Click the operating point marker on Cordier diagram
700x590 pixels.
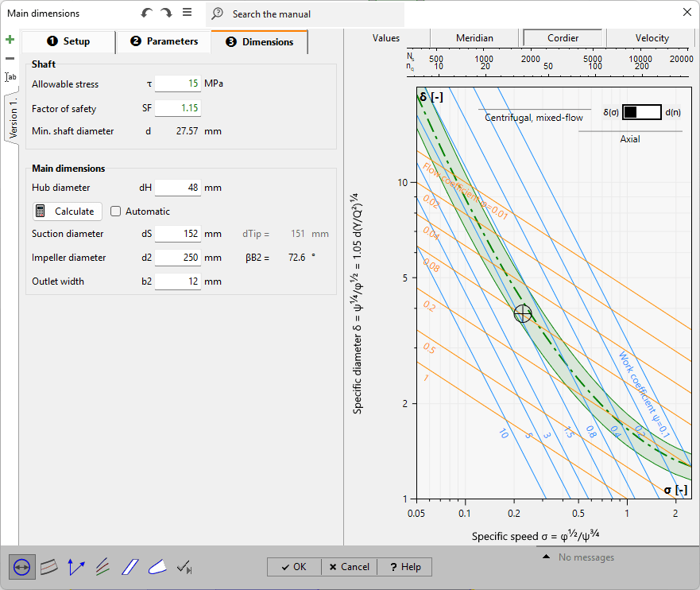tap(522, 313)
